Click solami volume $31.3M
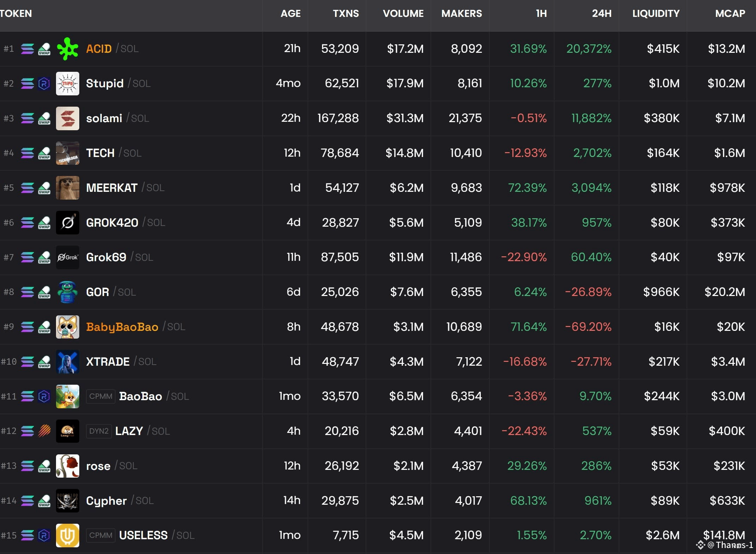 pos(405,118)
